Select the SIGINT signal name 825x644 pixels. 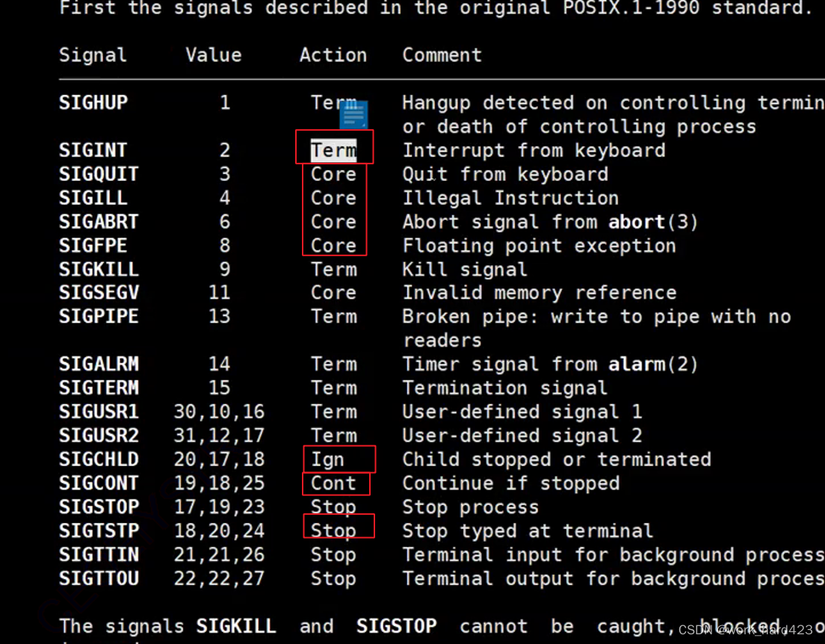(93, 150)
